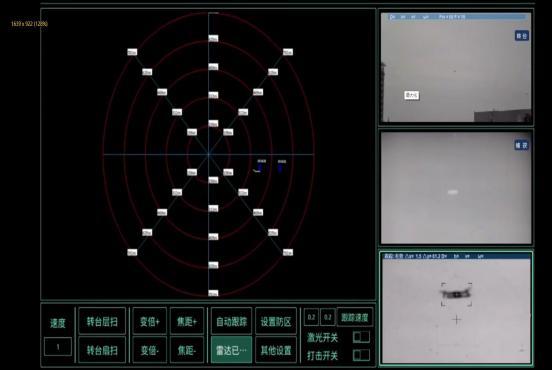Click the 速度 speed value input field

(x=58, y=346)
